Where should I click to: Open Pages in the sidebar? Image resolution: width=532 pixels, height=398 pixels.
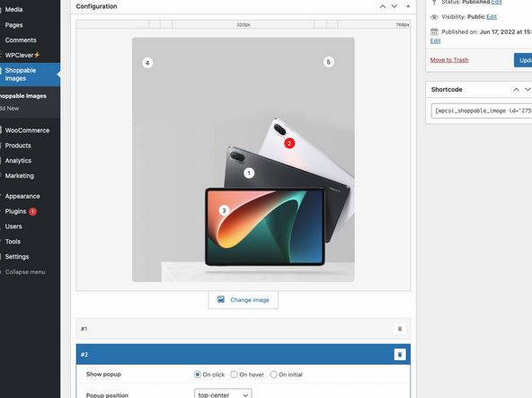tap(13, 25)
